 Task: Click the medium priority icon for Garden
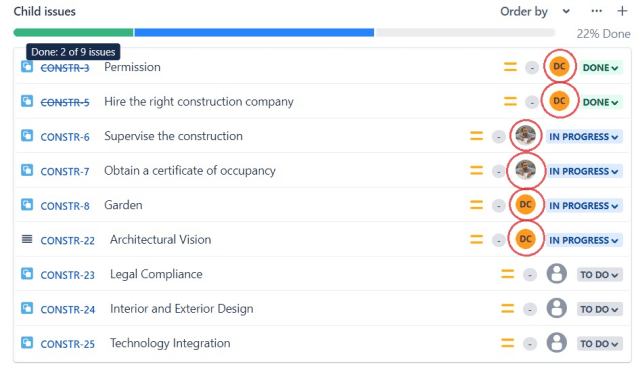click(476, 204)
